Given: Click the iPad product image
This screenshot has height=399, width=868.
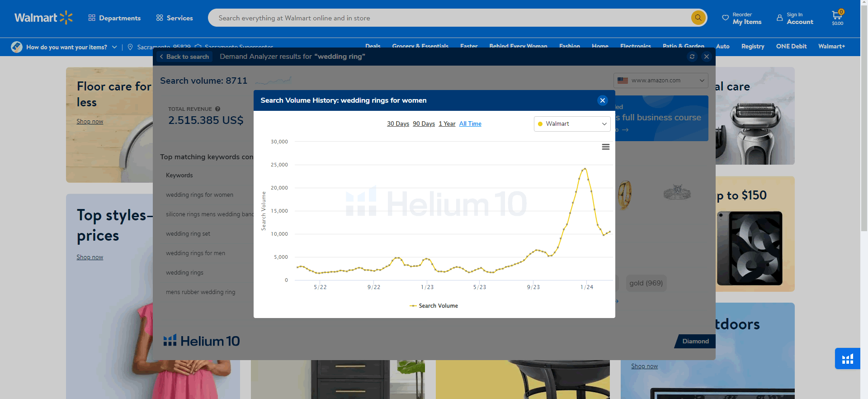Looking at the screenshot, I should coord(750,248).
